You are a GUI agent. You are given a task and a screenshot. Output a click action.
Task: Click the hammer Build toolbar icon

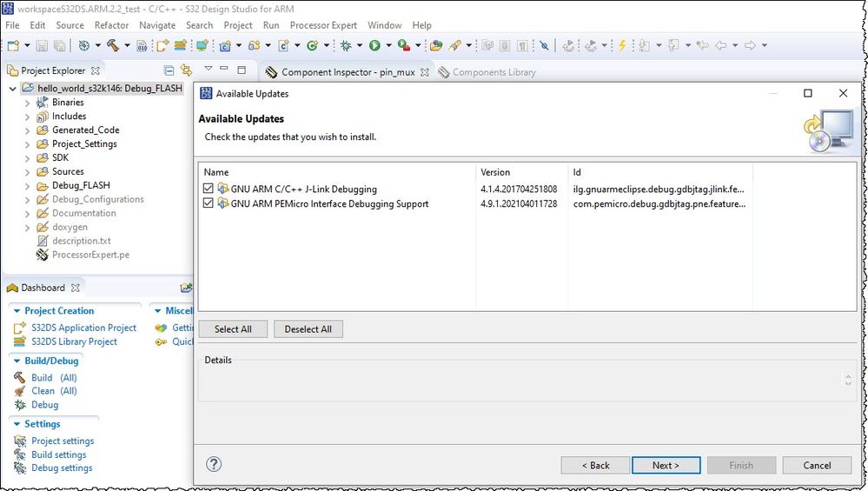click(113, 45)
